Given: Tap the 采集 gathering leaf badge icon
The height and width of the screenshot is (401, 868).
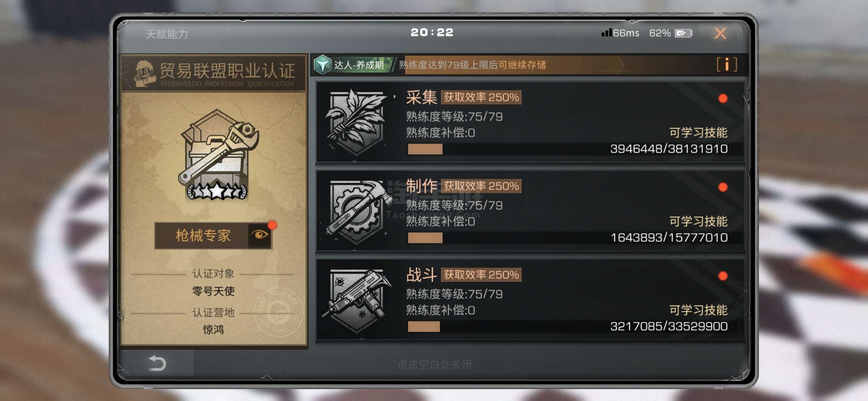Looking at the screenshot, I should point(356,122).
